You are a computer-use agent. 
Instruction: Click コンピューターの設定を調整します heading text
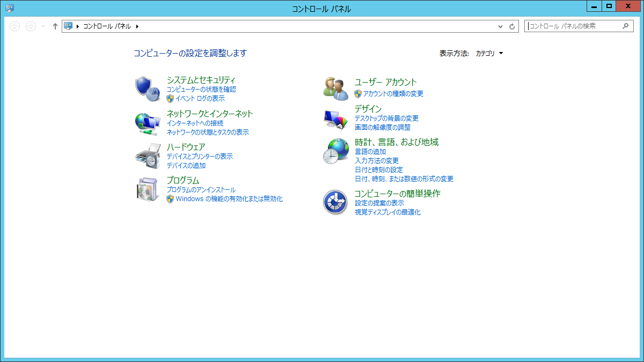[190, 53]
